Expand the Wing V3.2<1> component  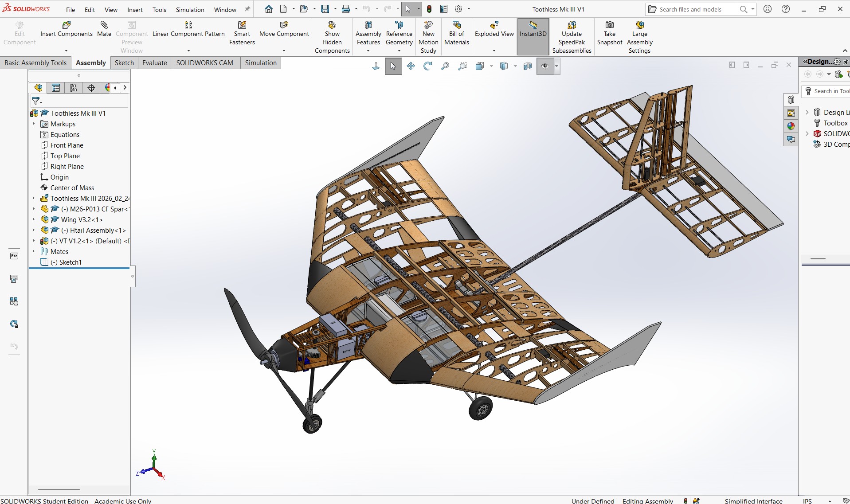[34, 219]
